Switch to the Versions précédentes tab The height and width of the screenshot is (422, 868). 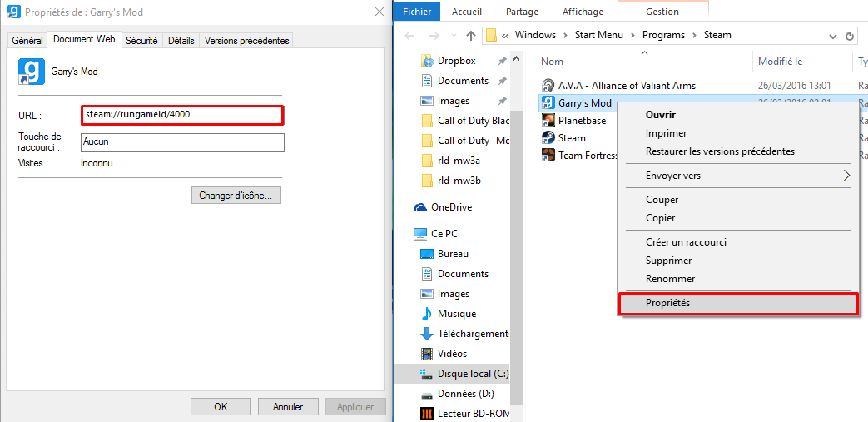pyautogui.click(x=246, y=41)
